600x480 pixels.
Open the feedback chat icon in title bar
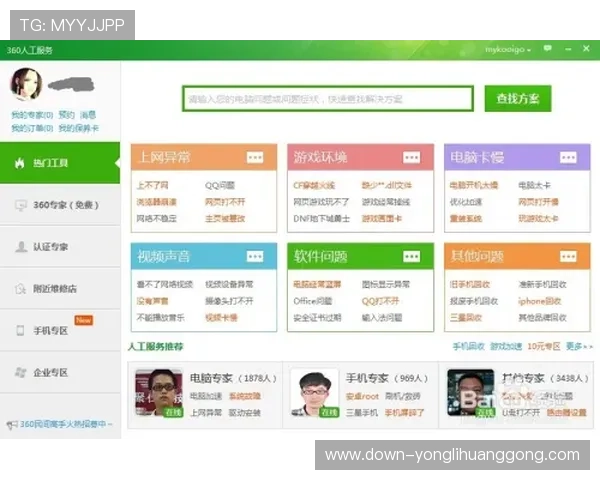(548, 49)
